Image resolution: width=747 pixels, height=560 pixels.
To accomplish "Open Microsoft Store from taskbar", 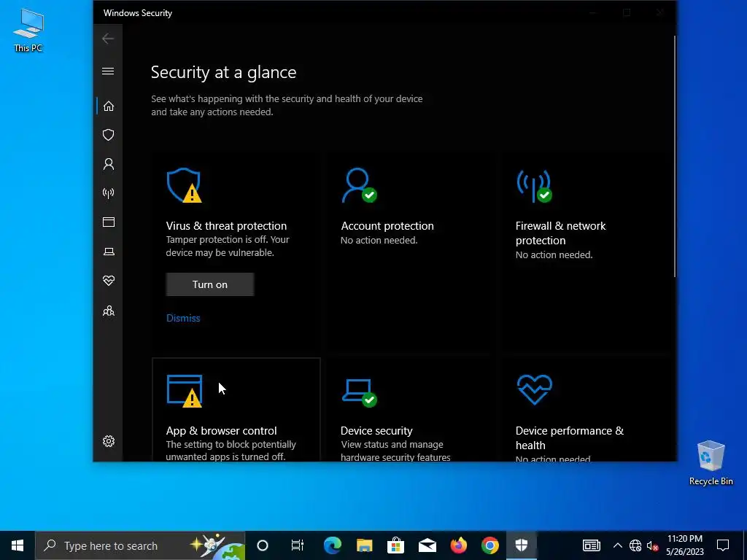I will click(395, 545).
